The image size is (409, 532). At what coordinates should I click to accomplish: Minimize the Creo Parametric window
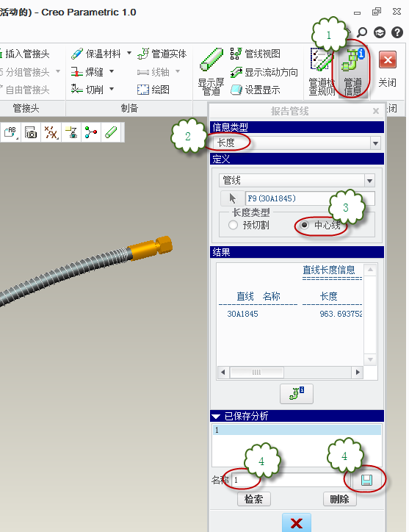(x=357, y=13)
